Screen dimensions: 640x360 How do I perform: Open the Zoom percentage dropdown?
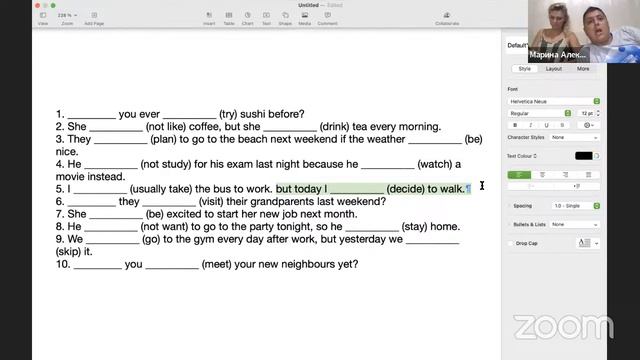[67, 16]
